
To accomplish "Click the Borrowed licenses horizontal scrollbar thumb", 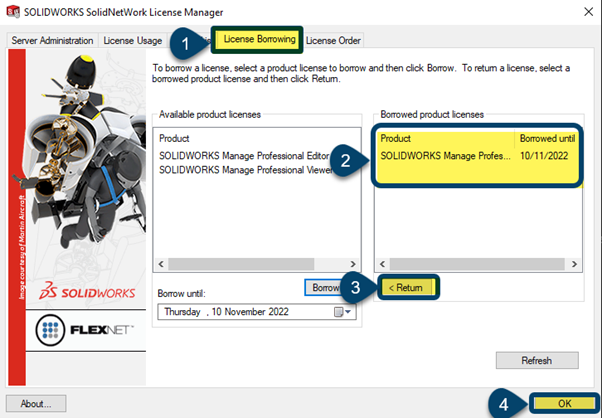I will point(477,264).
